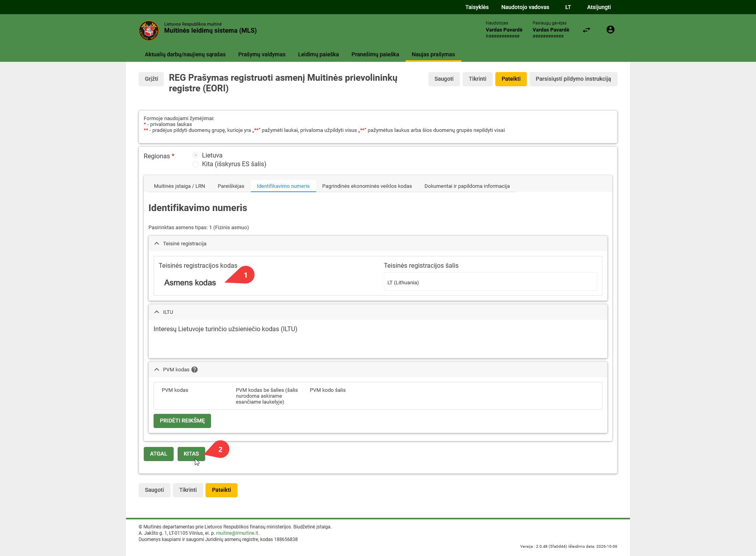Click the KITAS next button
This screenshot has height=556, width=756.
(x=191, y=454)
